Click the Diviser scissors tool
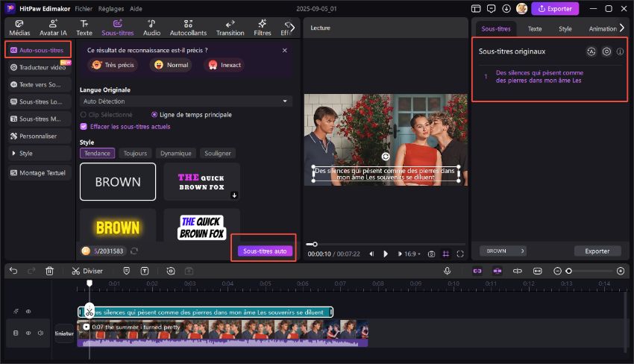The width and height of the screenshot is (634, 364). click(x=87, y=271)
